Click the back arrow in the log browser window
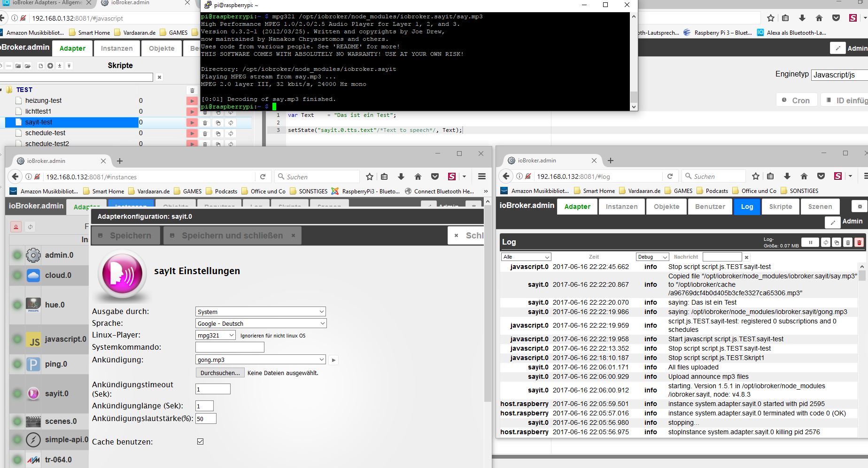Screen dimensions: 868x468 [506, 176]
